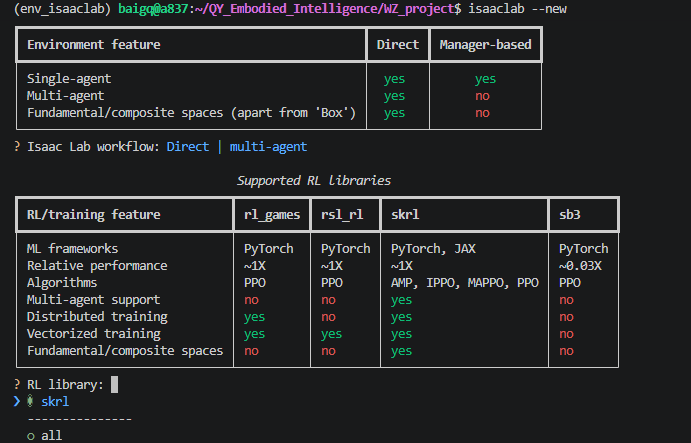The width and height of the screenshot is (691, 443).
Task: Click the 'Algorithms' row label
Action: click(62, 283)
